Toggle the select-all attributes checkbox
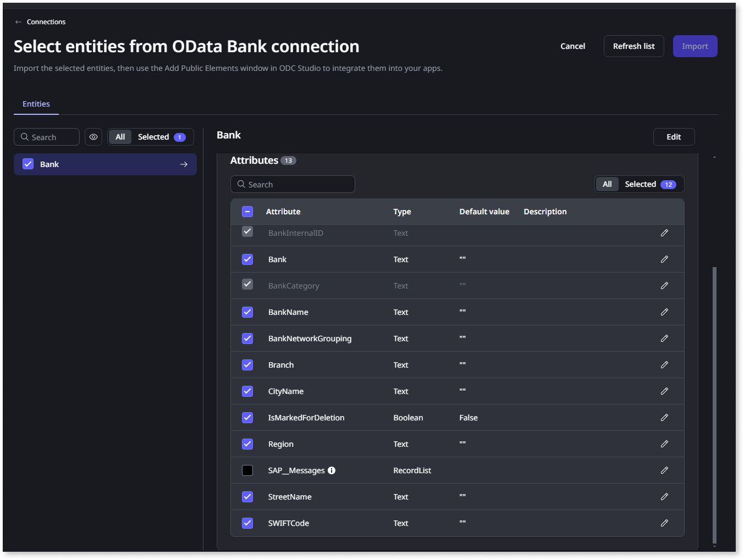 247,211
